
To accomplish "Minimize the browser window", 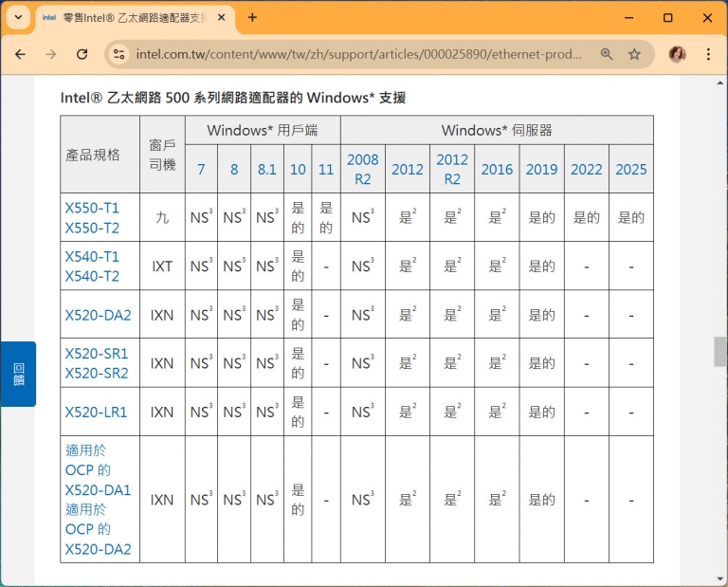I will coord(629,18).
